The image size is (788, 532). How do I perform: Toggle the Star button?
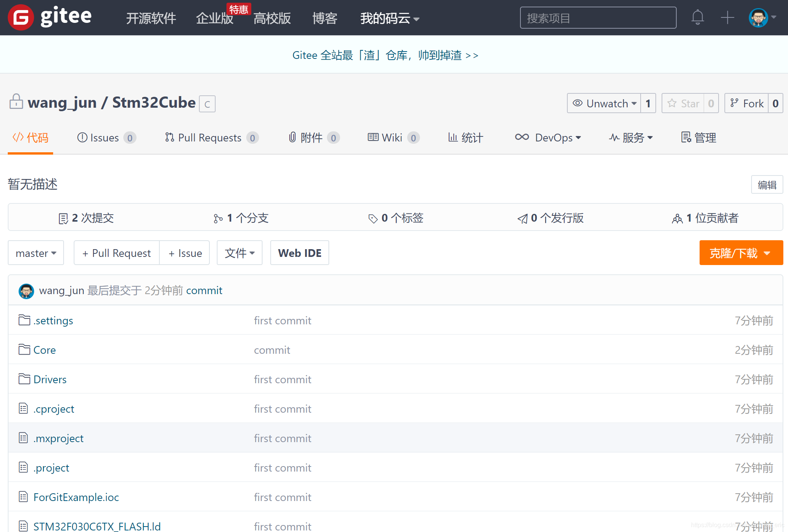click(x=683, y=103)
